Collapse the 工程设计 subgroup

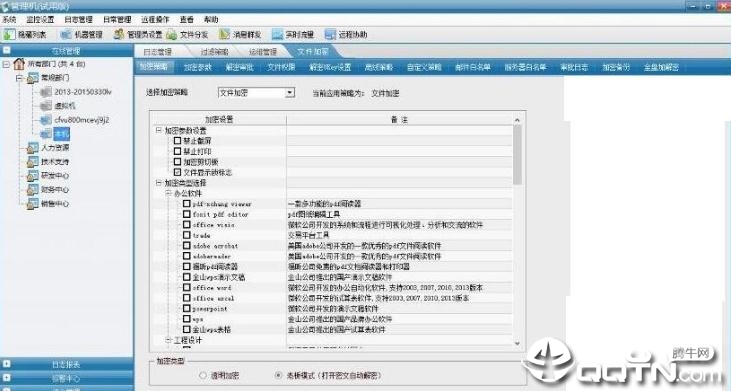(x=168, y=340)
